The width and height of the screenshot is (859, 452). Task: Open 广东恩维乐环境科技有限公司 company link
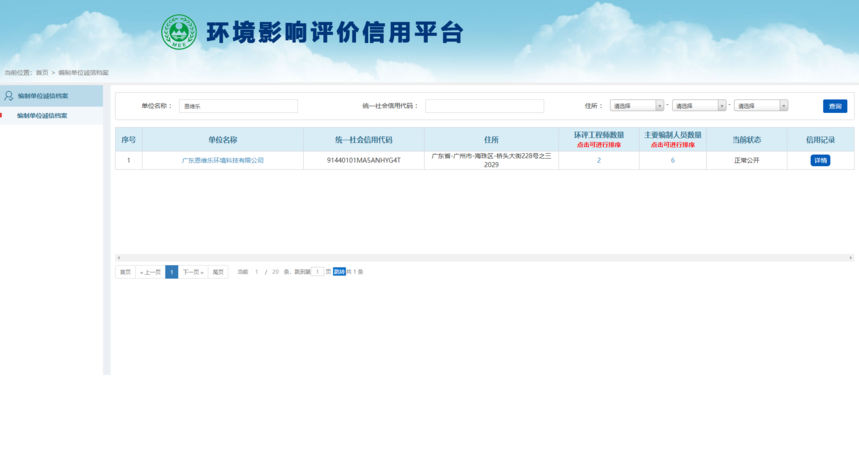[x=223, y=160]
